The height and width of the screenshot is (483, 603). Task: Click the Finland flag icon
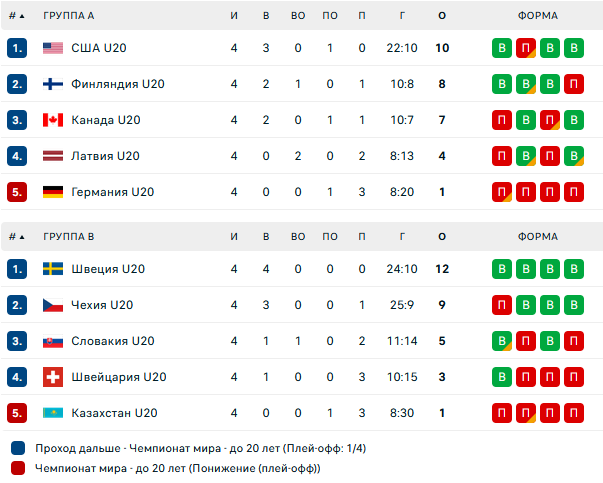click(53, 84)
